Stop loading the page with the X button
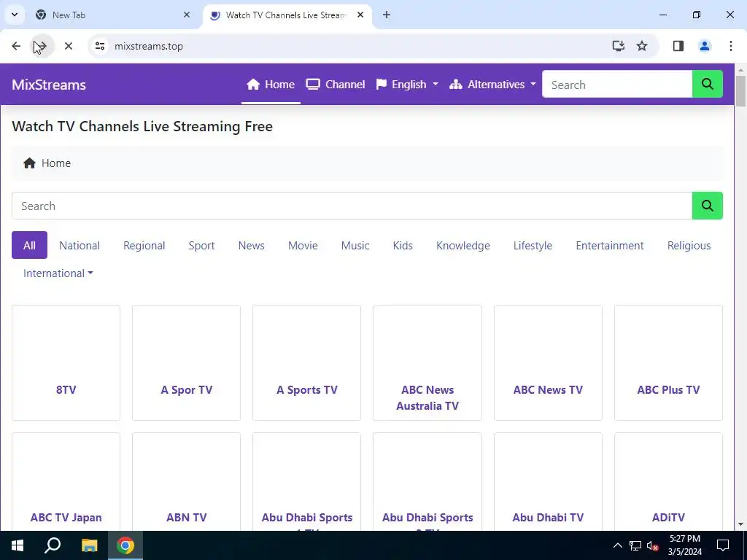This screenshot has height=560, width=747. (x=68, y=46)
